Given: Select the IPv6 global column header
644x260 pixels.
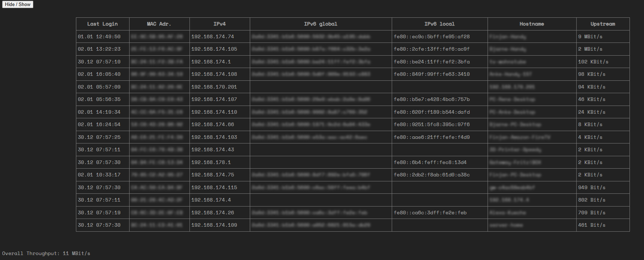Looking at the screenshot, I should (321, 24).
